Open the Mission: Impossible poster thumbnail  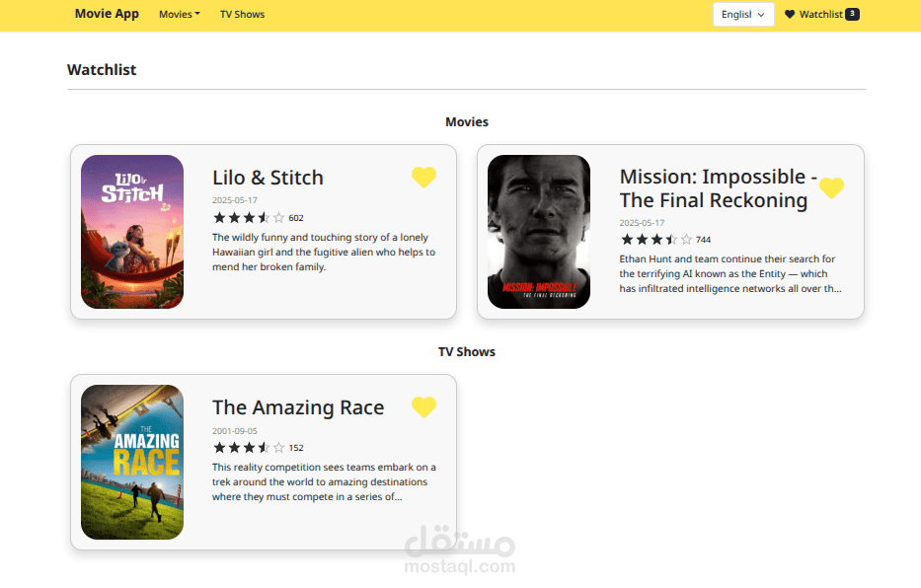coord(539,232)
